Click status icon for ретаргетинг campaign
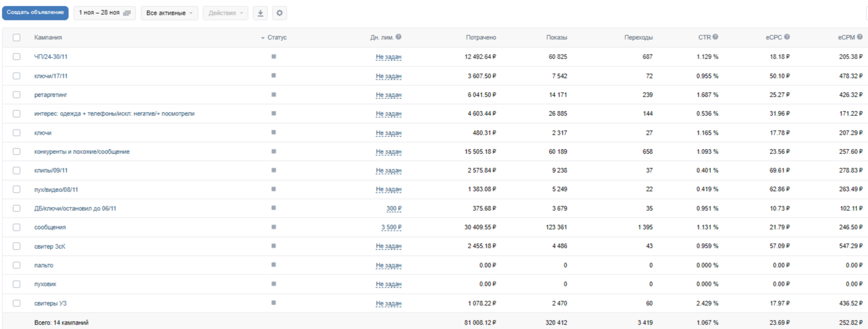Screen dimensions: 868x329 point(274,94)
